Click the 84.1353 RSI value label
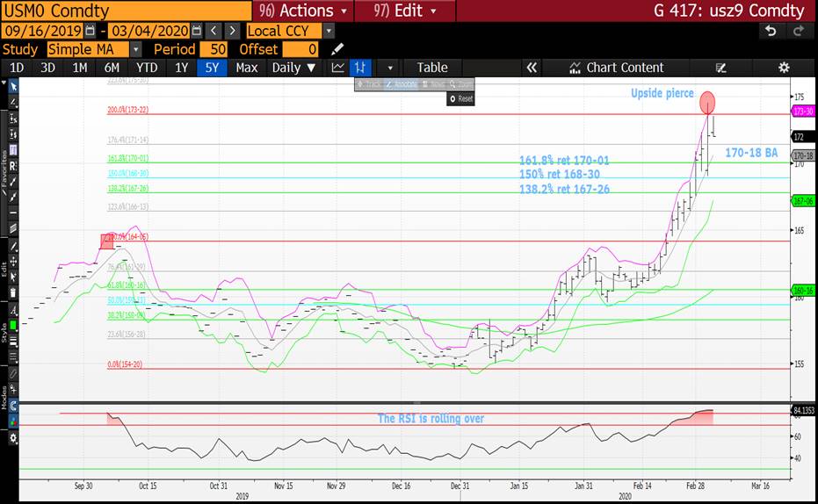This screenshot has height=504, width=818. pos(803,410)
